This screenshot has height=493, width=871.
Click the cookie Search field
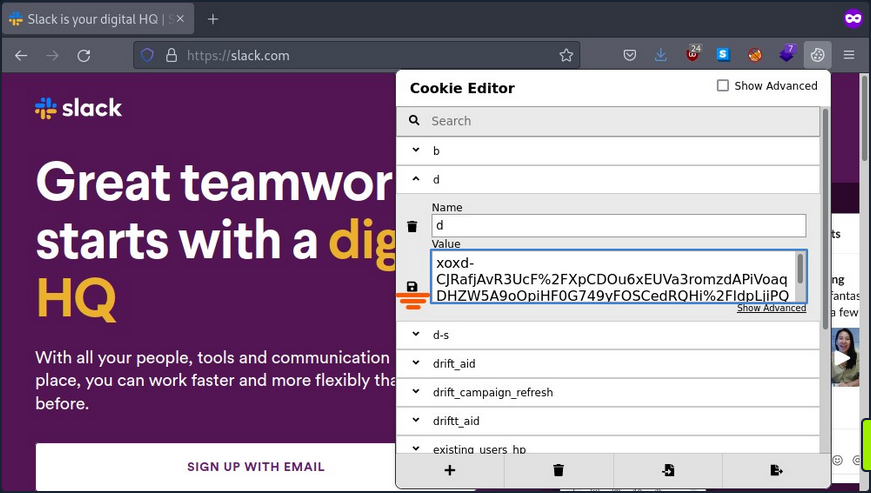pyautogui.click(x=620, y=121)
